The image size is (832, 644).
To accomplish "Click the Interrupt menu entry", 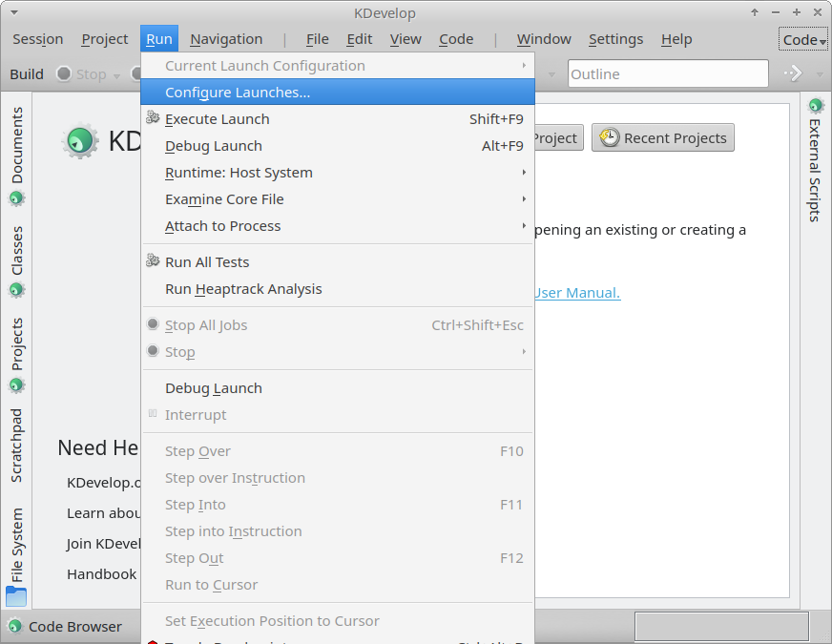I will pyautogui.click(x=338, y=415).
